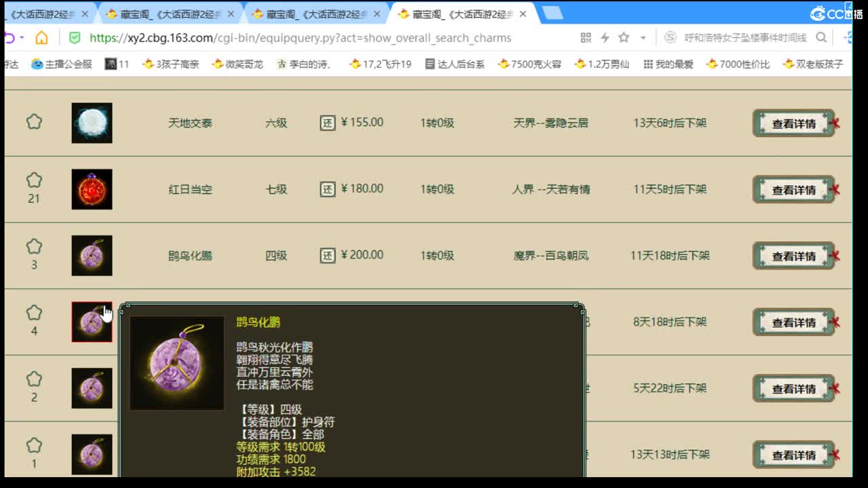
Task: Toggle favorite star with count 4
Action: point(34,313)
